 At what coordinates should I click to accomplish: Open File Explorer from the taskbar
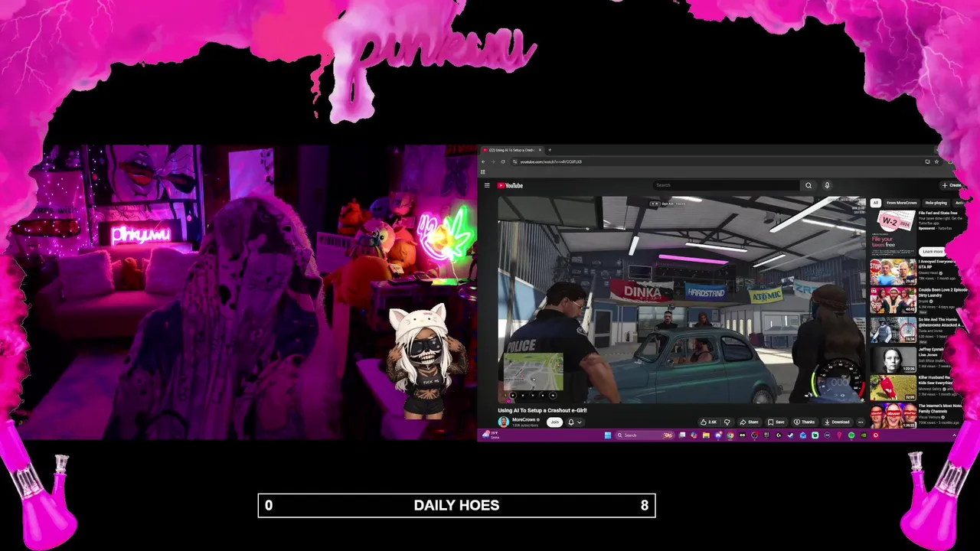[706, 435]
